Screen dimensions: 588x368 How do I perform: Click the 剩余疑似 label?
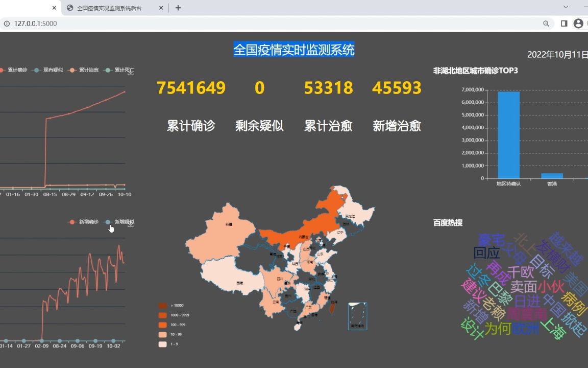click(259, 126)
